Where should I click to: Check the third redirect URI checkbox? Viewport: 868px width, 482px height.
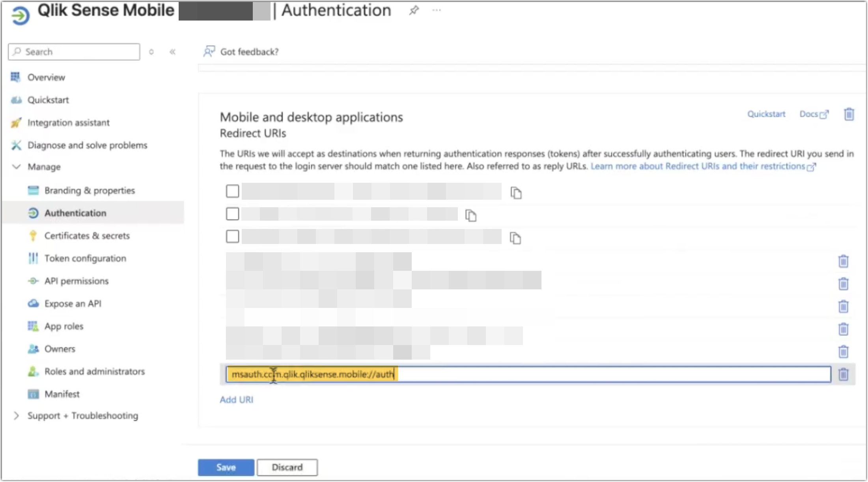(232, 236)
